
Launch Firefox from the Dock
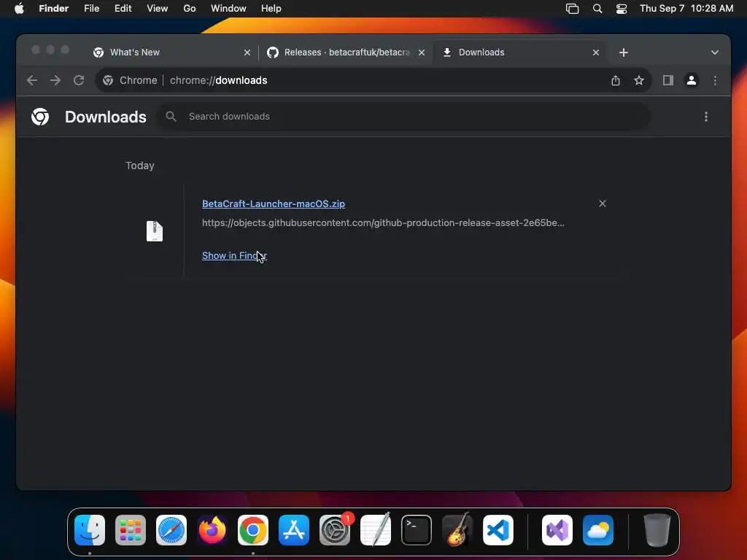[x=212, y=530]
